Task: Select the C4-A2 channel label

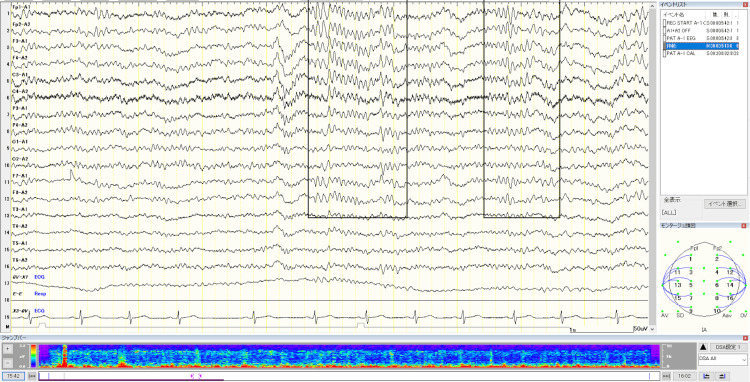Action: (20, 91)
